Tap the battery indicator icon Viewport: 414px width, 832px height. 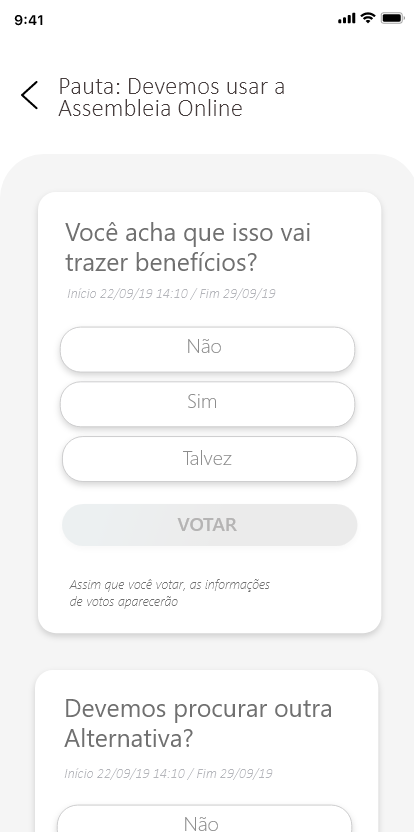(392, 19)
